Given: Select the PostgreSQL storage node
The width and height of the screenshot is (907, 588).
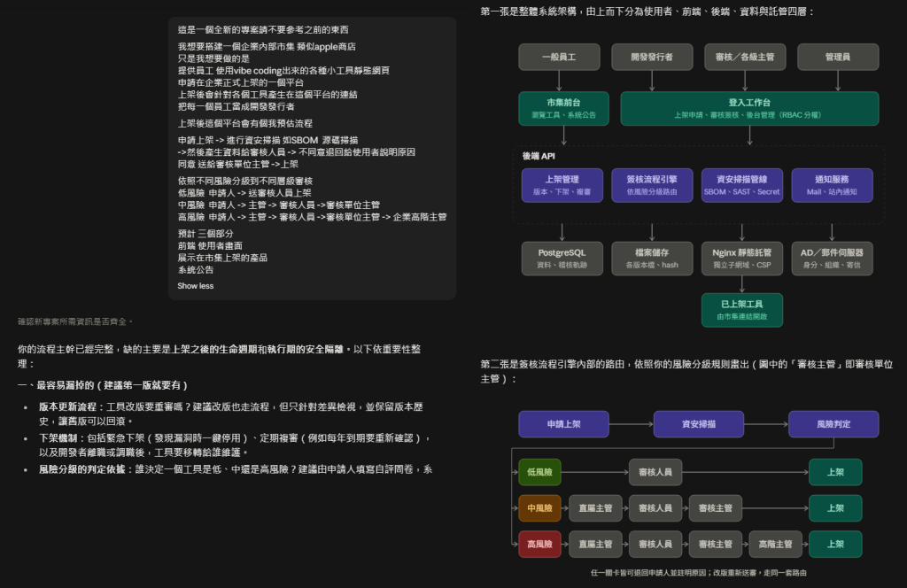Looking at the screenshot, I should point(562,259).
